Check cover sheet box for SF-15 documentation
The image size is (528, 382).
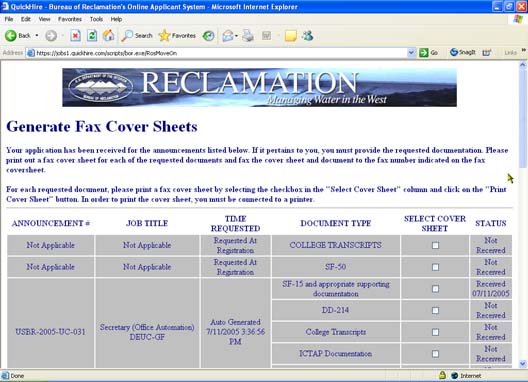point(435,289)
